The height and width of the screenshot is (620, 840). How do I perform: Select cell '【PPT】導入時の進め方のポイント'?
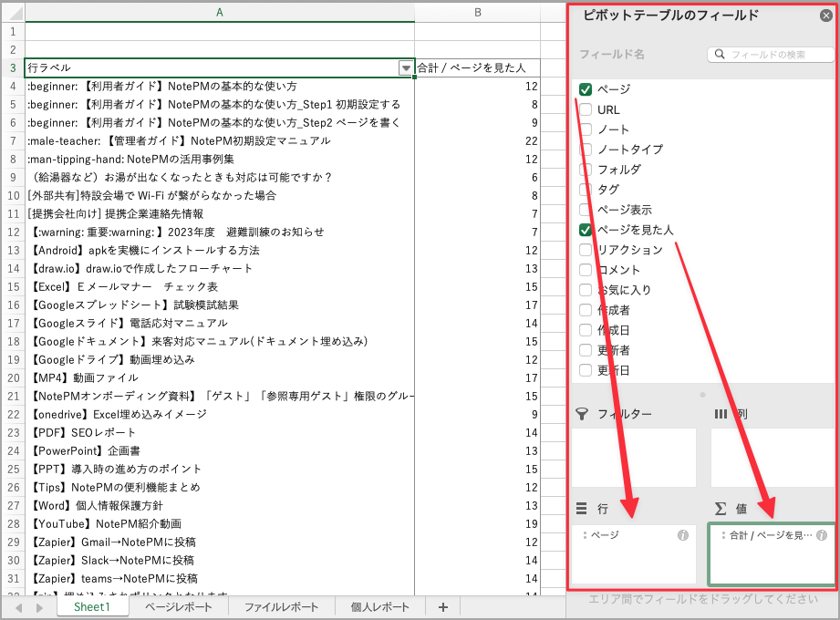[220, 470]
